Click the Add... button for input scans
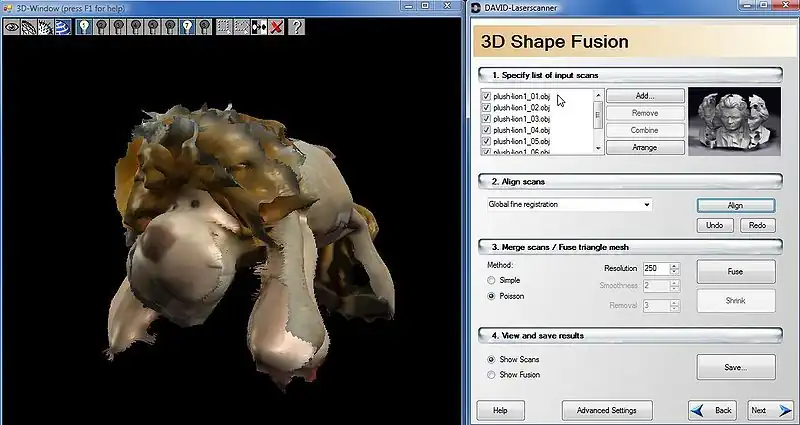The image size is (800, 425). pyautogui.click(x=644, y=95)
